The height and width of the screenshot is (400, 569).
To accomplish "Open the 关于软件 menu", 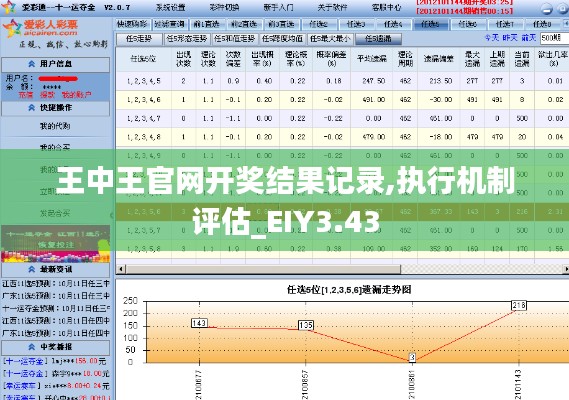I will coord(332,7).
